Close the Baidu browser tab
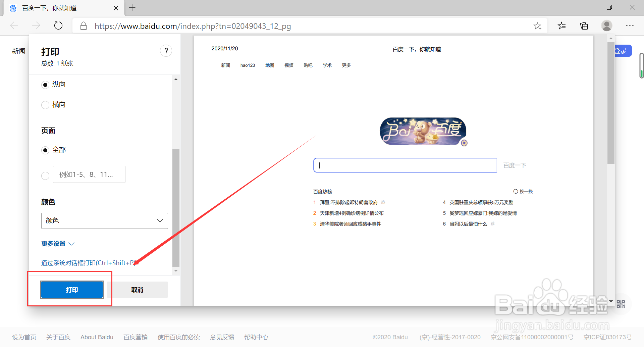This screenshot has width=644, height=347. [116, 8]
